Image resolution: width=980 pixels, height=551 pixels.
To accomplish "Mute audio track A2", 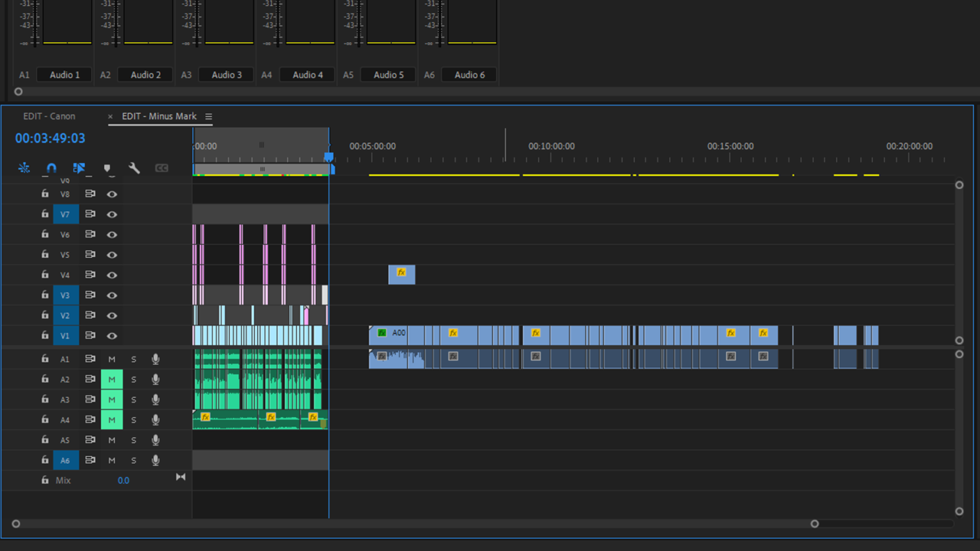I will click(x=112, y=379).
